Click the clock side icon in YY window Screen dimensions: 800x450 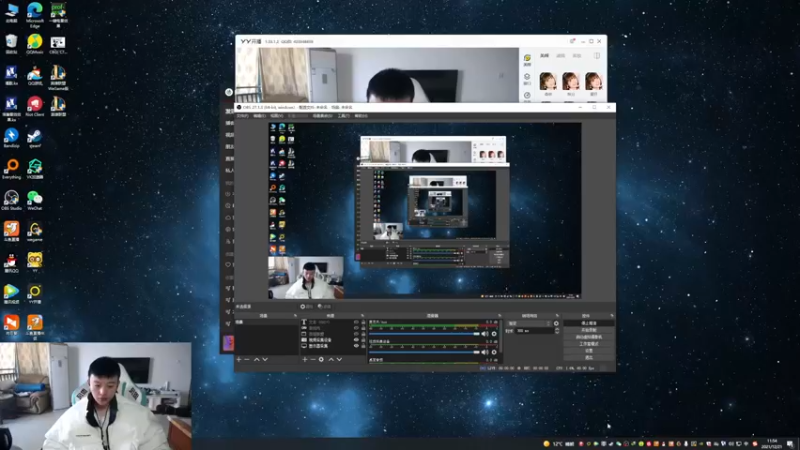527,95
